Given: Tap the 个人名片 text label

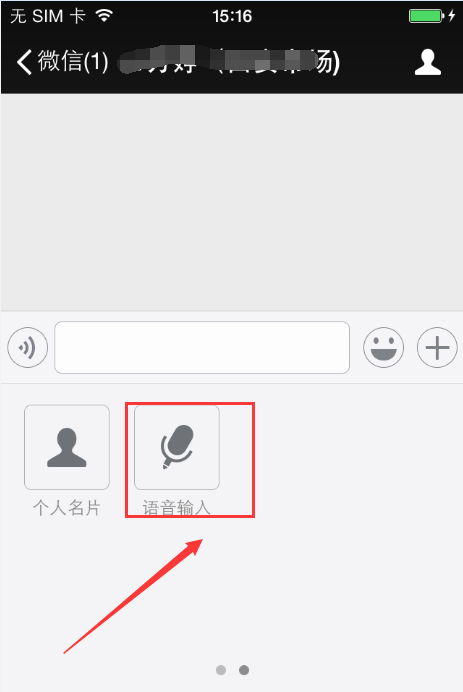Looking at the screenshot, I should coord(67,508).
